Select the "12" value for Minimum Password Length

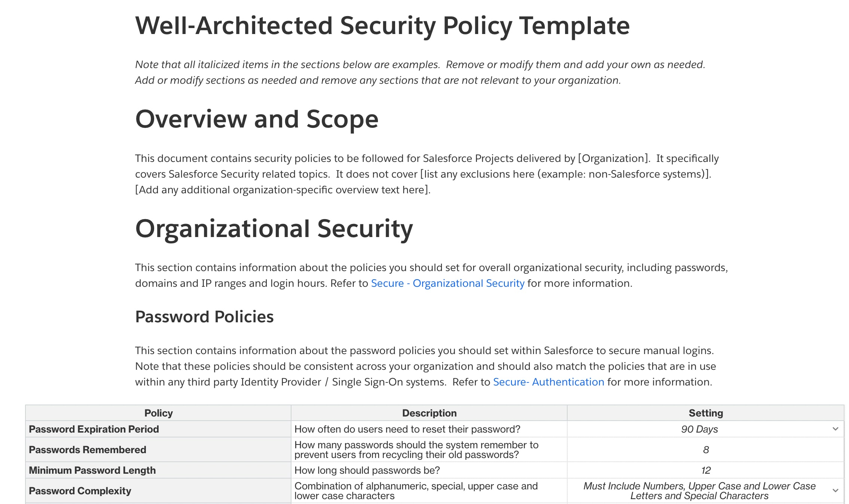[705, 470]
